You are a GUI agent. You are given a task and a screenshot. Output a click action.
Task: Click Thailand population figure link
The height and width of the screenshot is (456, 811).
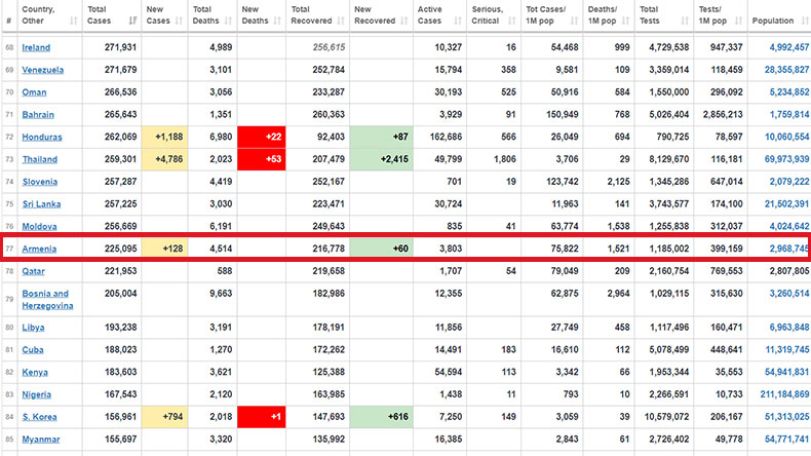[787, 159]
